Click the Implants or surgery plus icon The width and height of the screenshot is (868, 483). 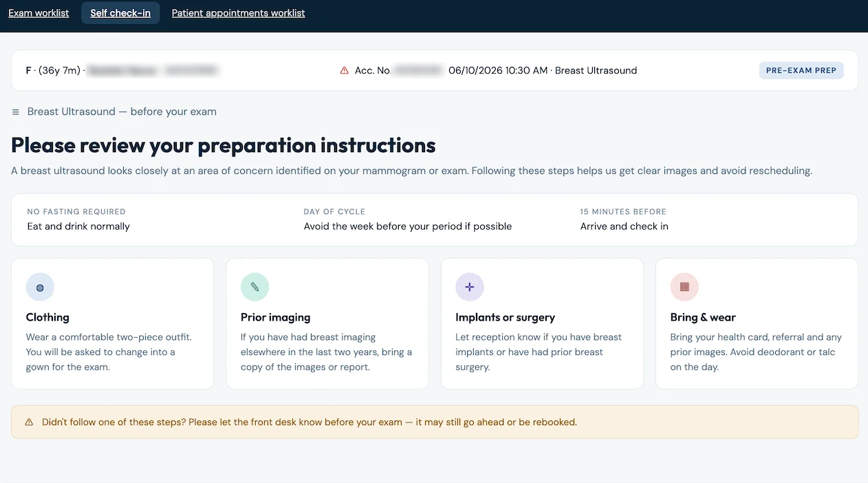pyautogui.click(x=470, y=287)
